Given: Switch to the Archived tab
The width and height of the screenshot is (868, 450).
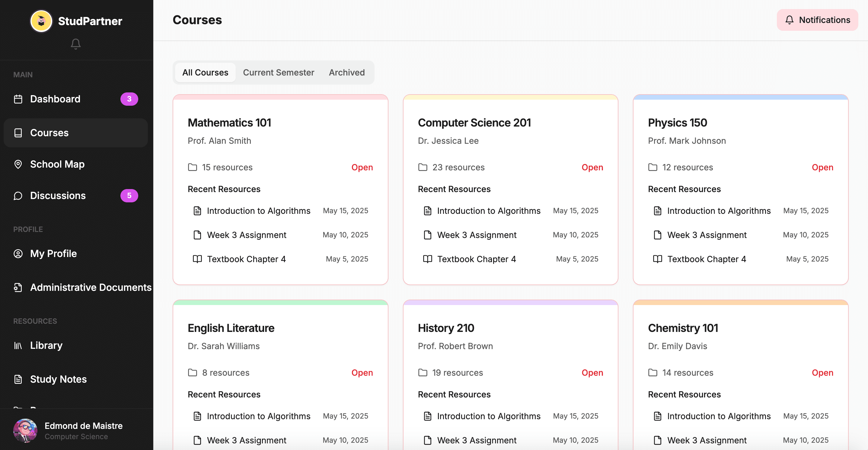Looking at the screenshot, I should tap(346, 72).
